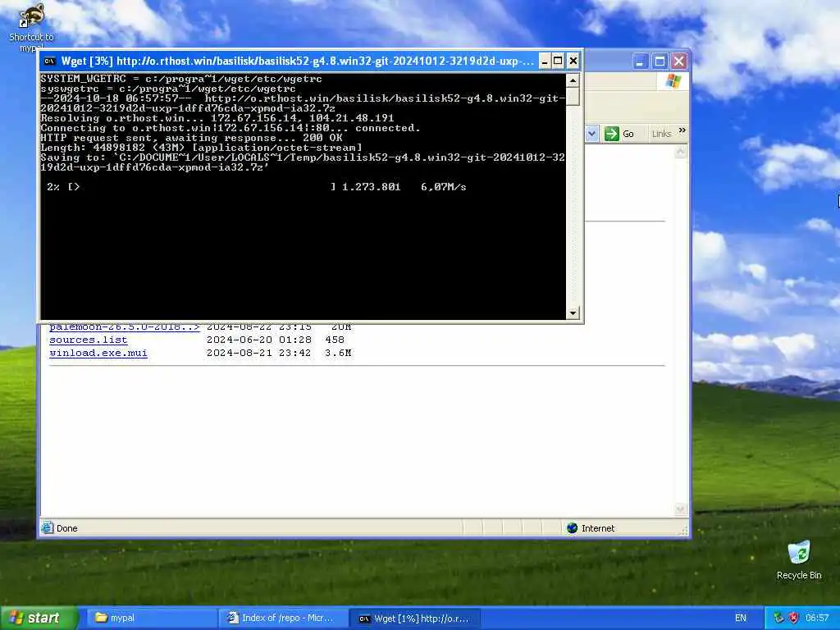
Task: Click the browser scrollbar up arrow
Action: click(680, 152)
